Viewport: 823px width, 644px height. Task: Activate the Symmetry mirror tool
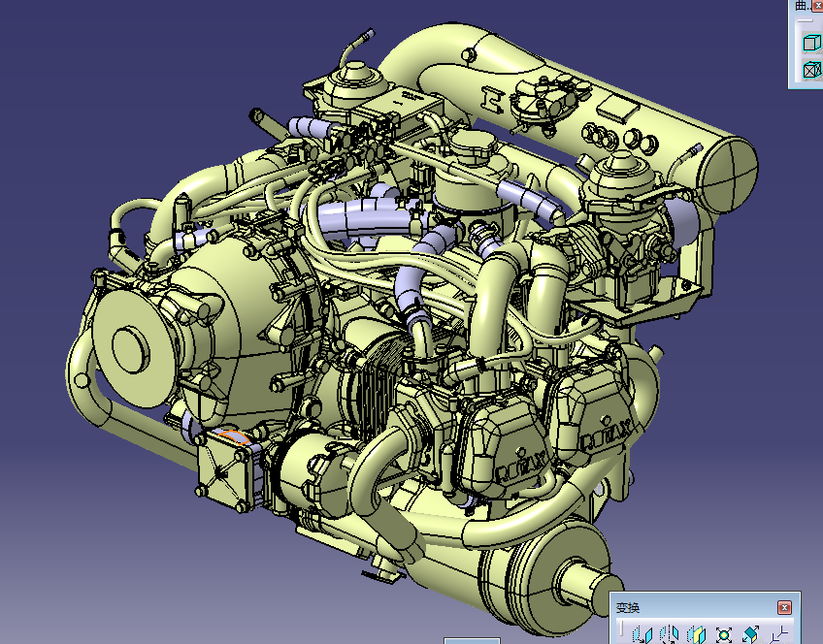[x=695, y=633]
